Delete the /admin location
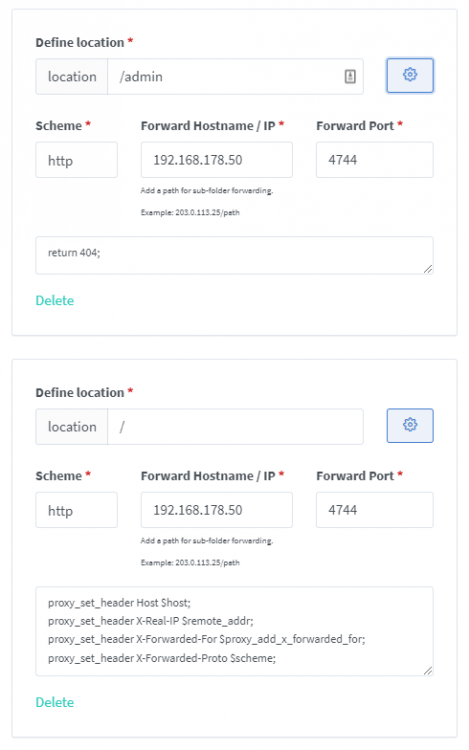Viewport: 469px width, 750px height. (55, 300)
